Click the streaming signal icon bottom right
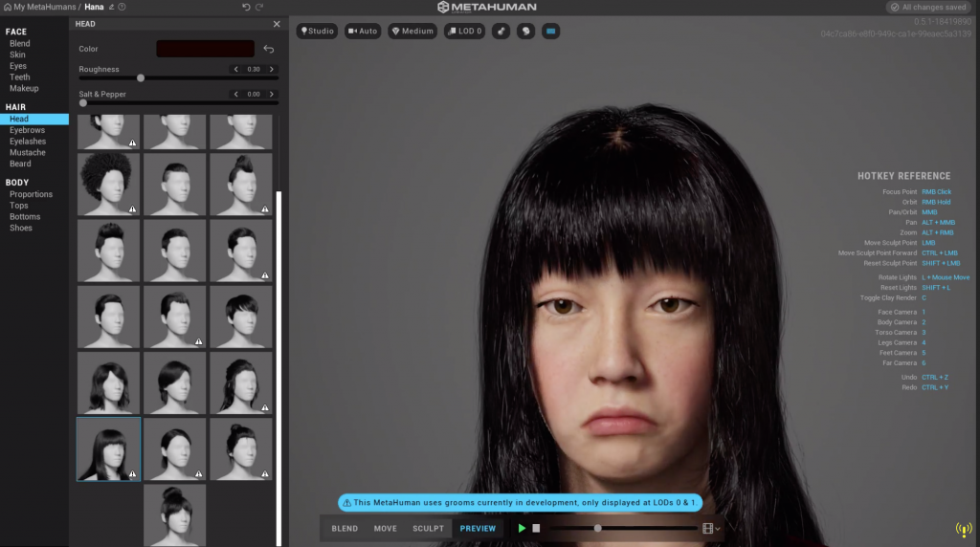 pos(964,530)
